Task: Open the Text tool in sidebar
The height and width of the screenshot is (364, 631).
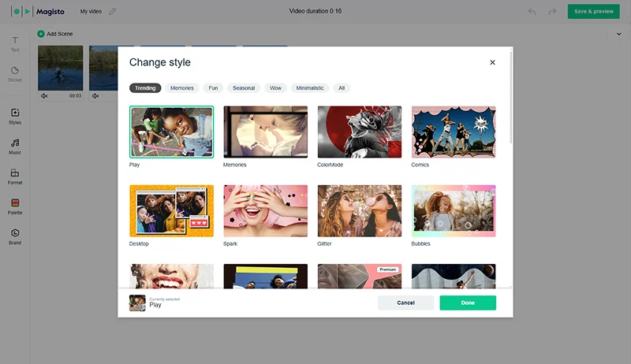Action: pos(14,42)
